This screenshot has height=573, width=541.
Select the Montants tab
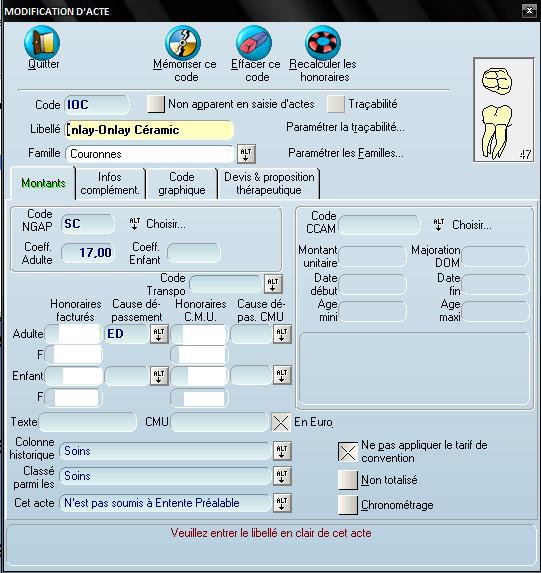click(43, 183)
